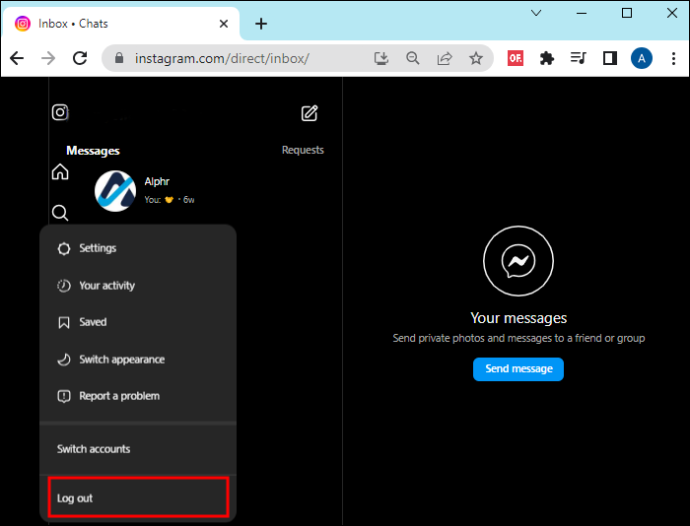
Task: Click the red OF. extension icon
Action: (515, 58)
